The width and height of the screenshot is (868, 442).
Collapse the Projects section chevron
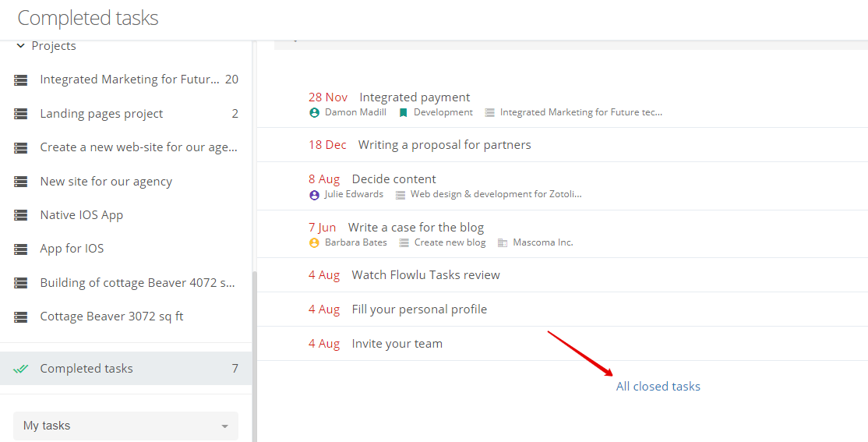point(20,46)
